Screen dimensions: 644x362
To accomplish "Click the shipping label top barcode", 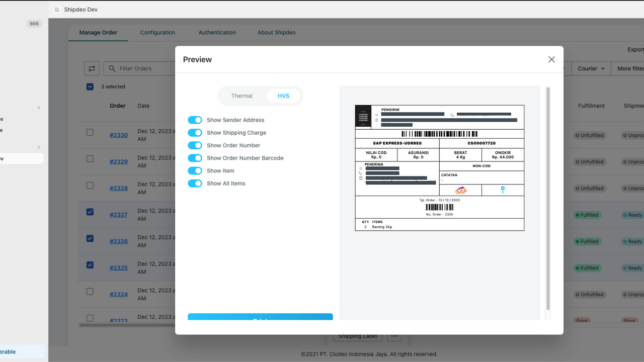I will (440, 134).
